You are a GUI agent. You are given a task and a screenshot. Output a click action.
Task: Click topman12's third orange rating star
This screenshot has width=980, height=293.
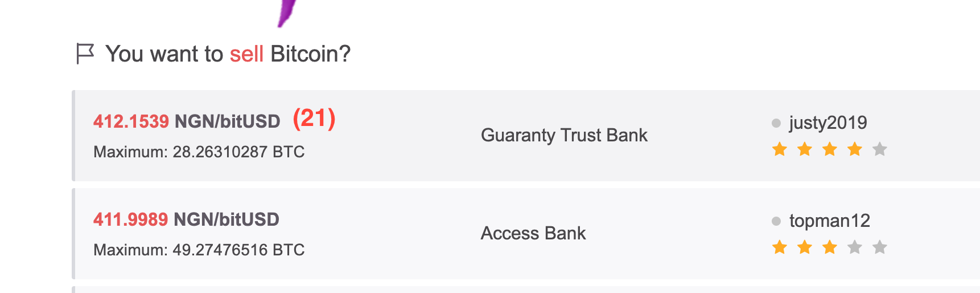[x=830, y=247]
